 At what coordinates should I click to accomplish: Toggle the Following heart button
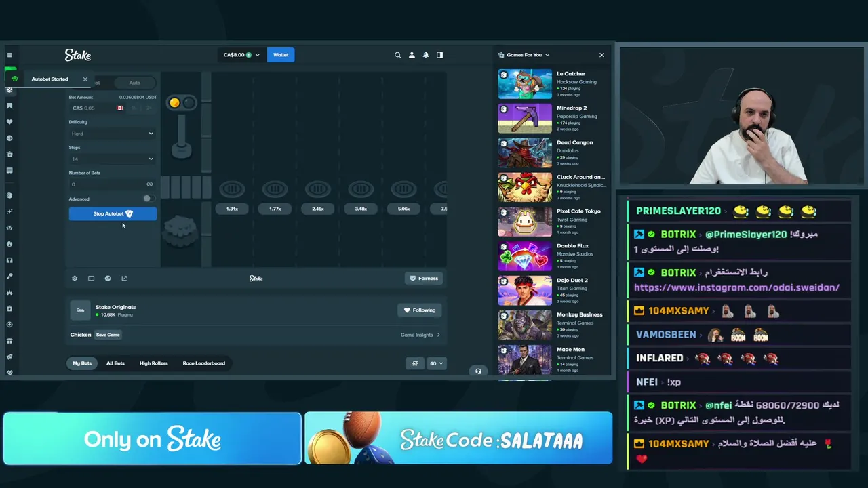pyautogui.click(x=420, y=310)
